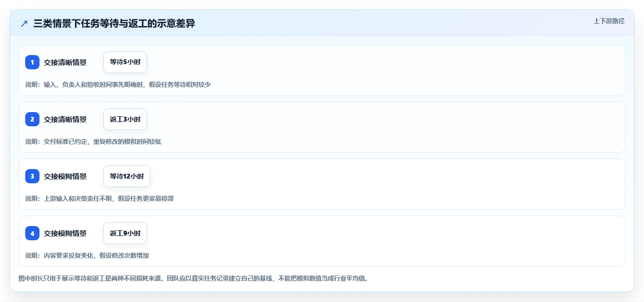The height and width of the screenshot is (302, 644).
Task: Click 交接模糊情景 label in row 3
Action: pyautogui.click(x=65, y=176)
